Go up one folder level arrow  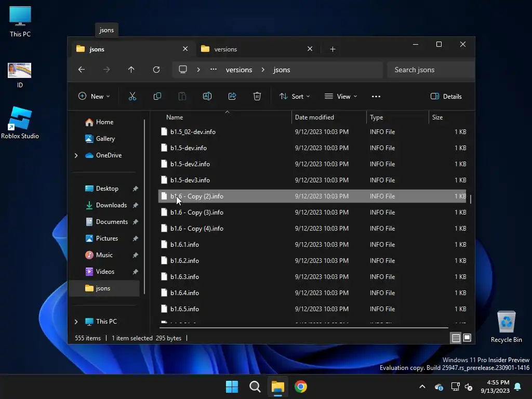(x=131, y=70)
